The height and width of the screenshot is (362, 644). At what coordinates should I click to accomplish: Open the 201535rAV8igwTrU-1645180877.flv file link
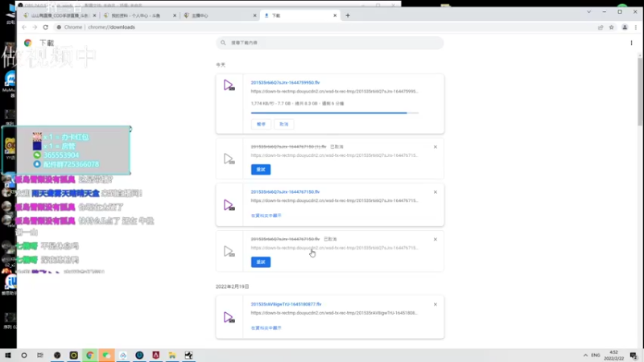287,304
